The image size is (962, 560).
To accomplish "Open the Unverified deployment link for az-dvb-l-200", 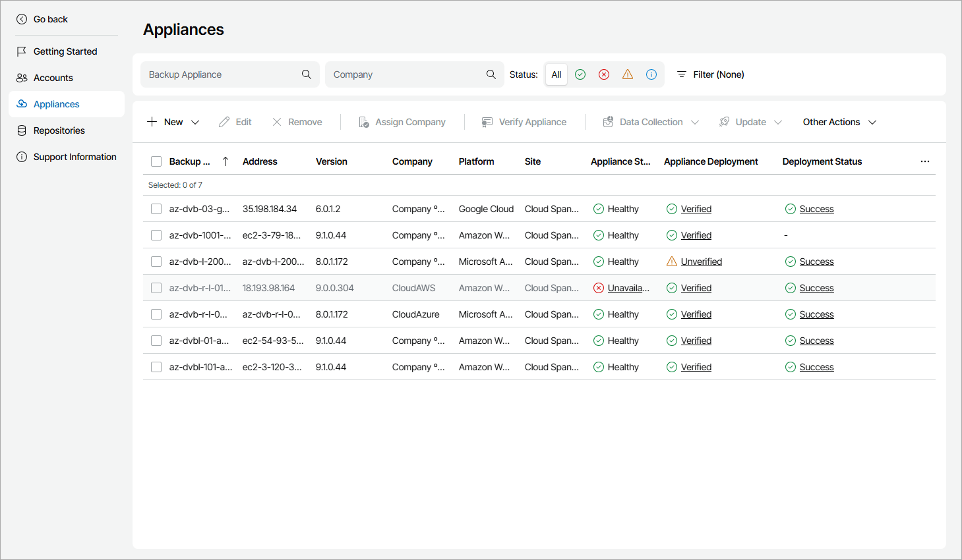I will tap(702, 261).
